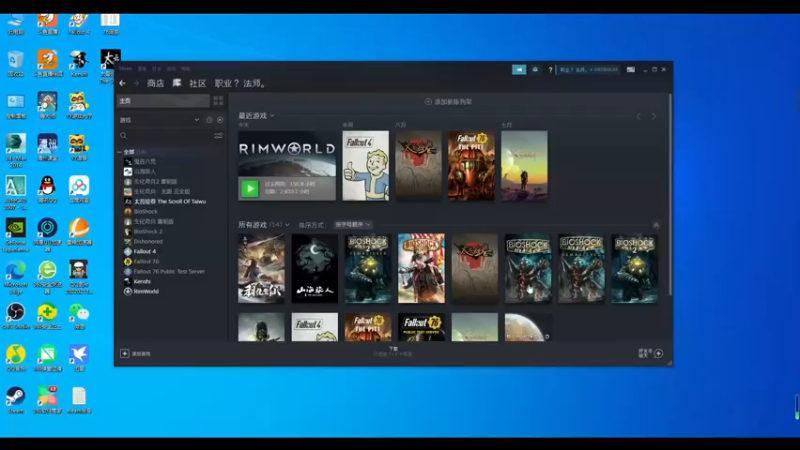The image size is (800, 450).
Task: Open the WeChat desktop icon
Action: [79, 316]
